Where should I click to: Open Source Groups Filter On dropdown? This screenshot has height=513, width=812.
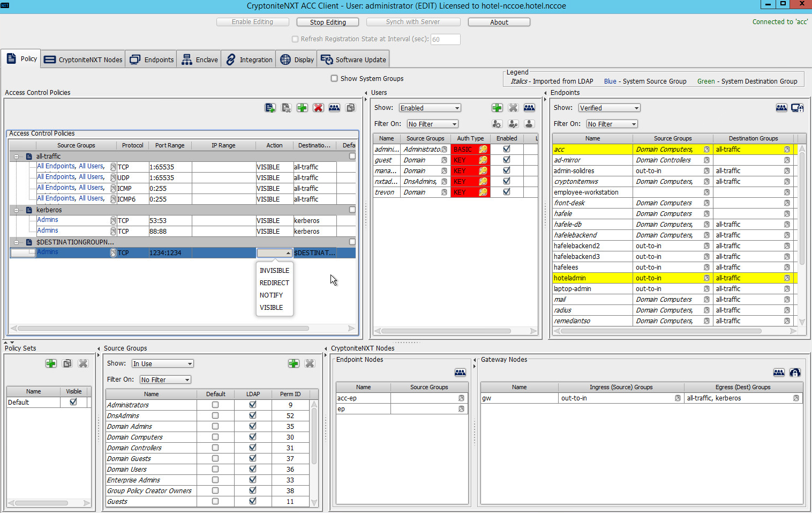click(165, 380)
